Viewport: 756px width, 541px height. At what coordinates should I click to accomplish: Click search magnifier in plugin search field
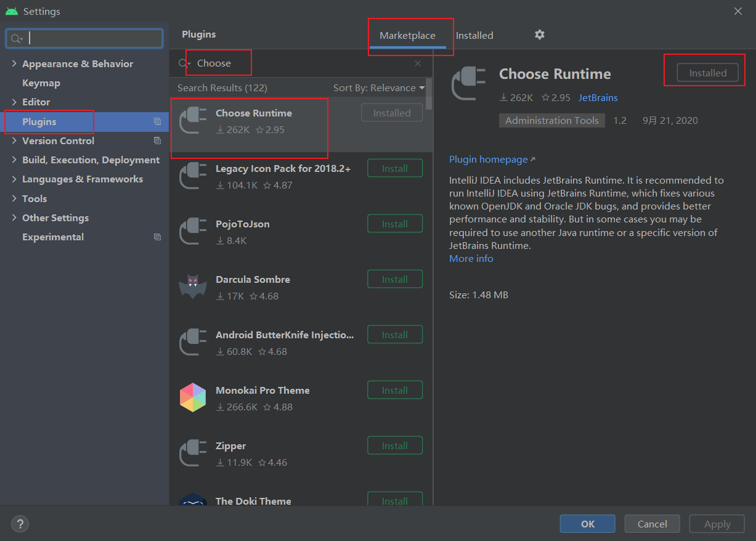(x=184, y=63)
